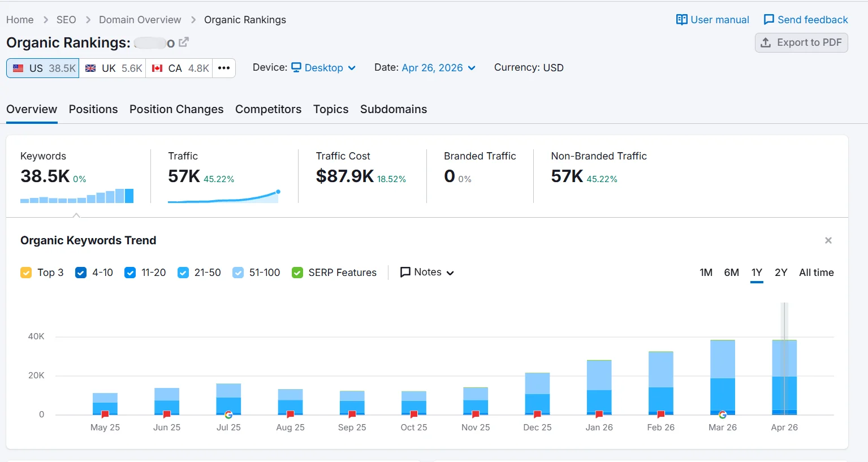
Task: Toggle the SERP Features checkbox
Action: click(297, 273)
